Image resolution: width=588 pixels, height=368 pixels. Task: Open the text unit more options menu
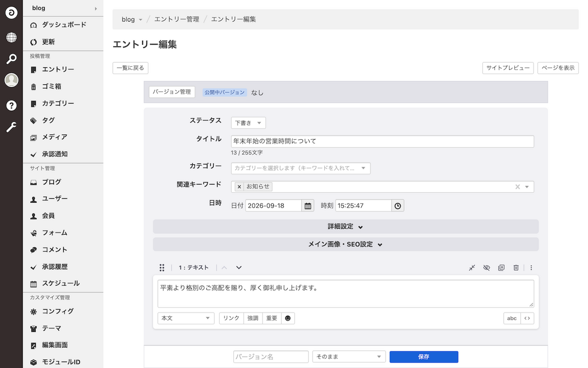pos(531,267)
